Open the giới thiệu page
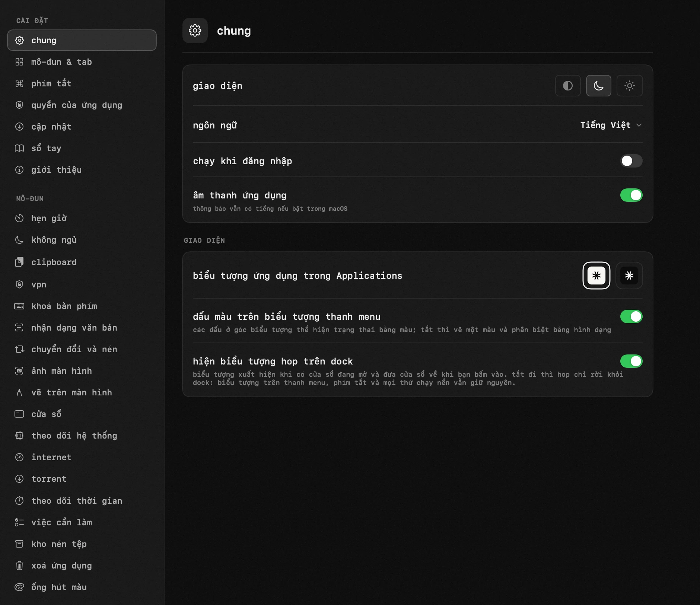 82,170
